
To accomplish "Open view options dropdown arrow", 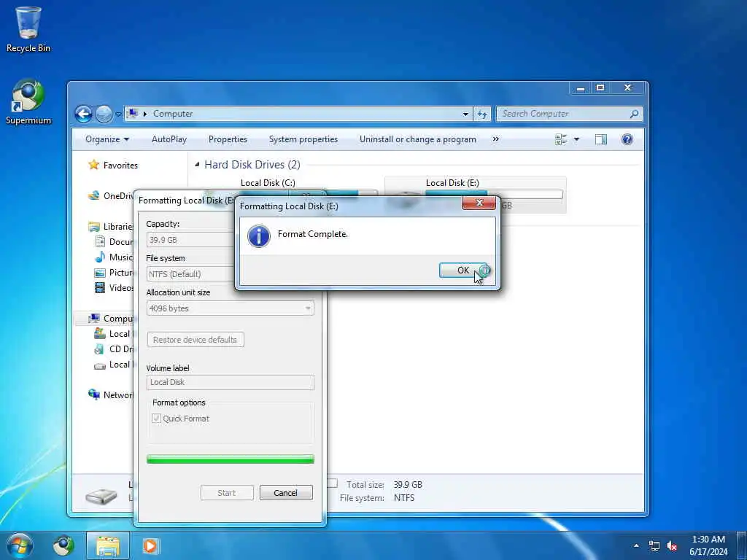I will tap(576, 139).
